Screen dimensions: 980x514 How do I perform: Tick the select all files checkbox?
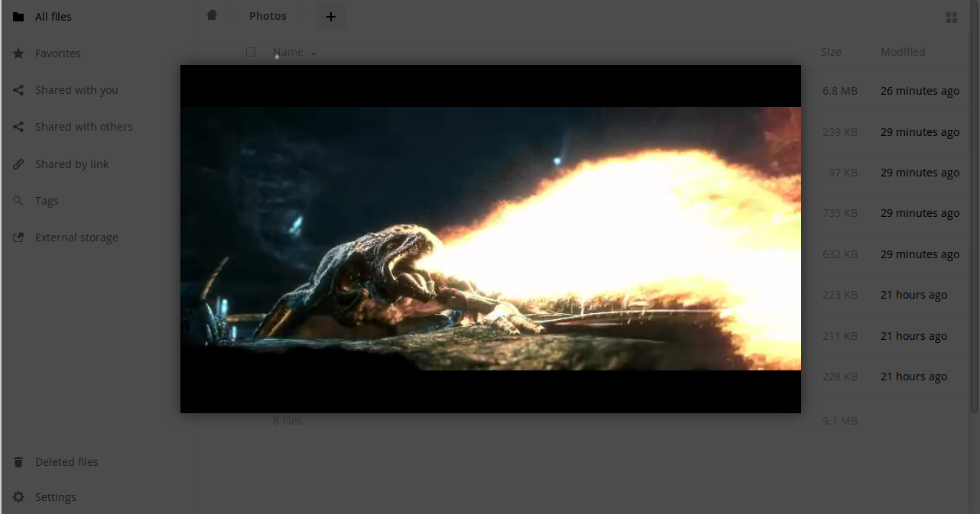point(251,52)
